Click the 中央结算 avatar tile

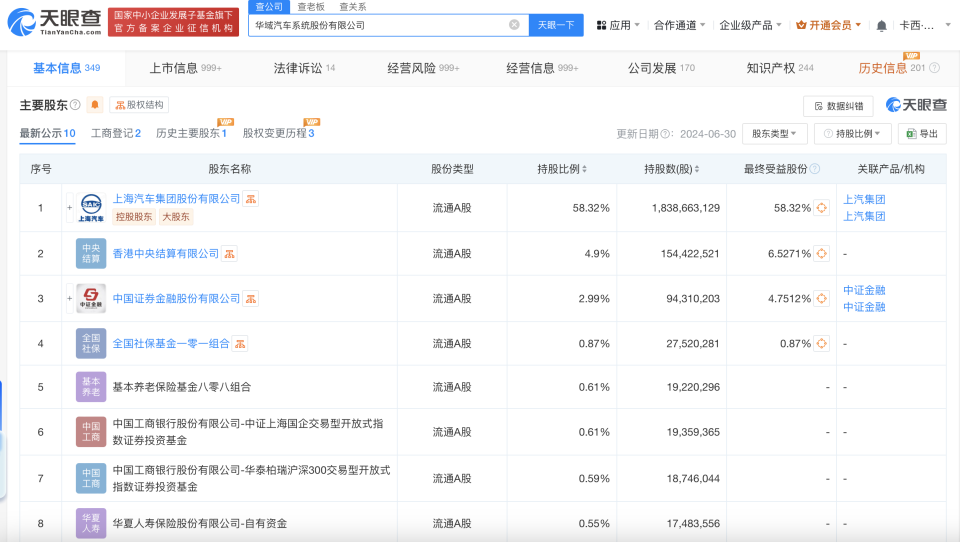click(x=91, y=254)
